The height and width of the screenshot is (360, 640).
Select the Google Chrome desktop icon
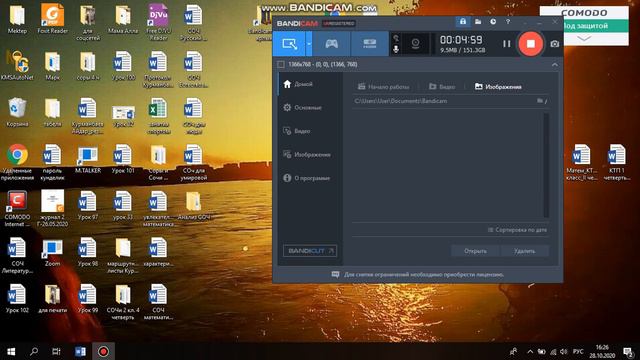(17, 161)
